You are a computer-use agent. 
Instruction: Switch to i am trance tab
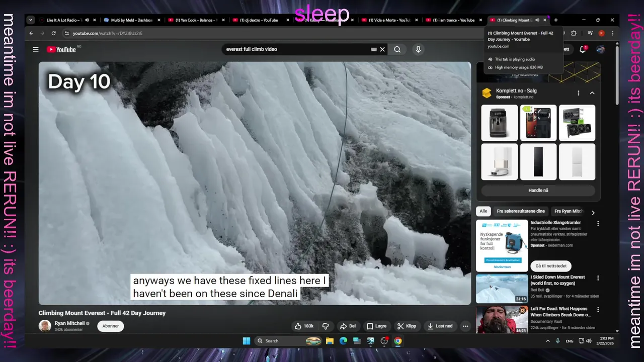(x=454, y=20)
